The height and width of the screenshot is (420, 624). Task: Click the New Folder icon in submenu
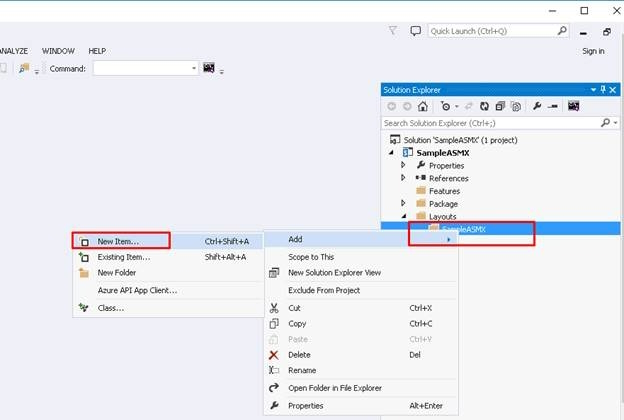tap(84, 273)
